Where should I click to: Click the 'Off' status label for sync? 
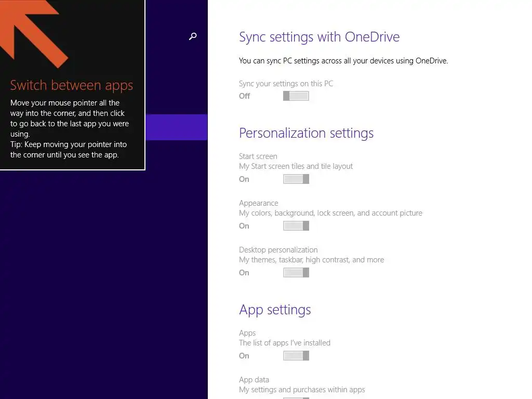pos(244,96)
